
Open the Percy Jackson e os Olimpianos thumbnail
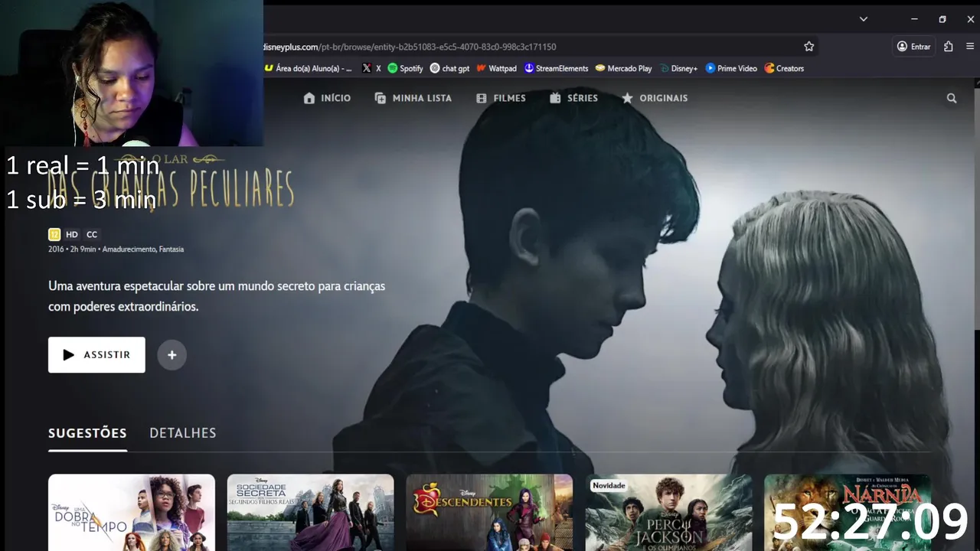(x=668, y=513)
